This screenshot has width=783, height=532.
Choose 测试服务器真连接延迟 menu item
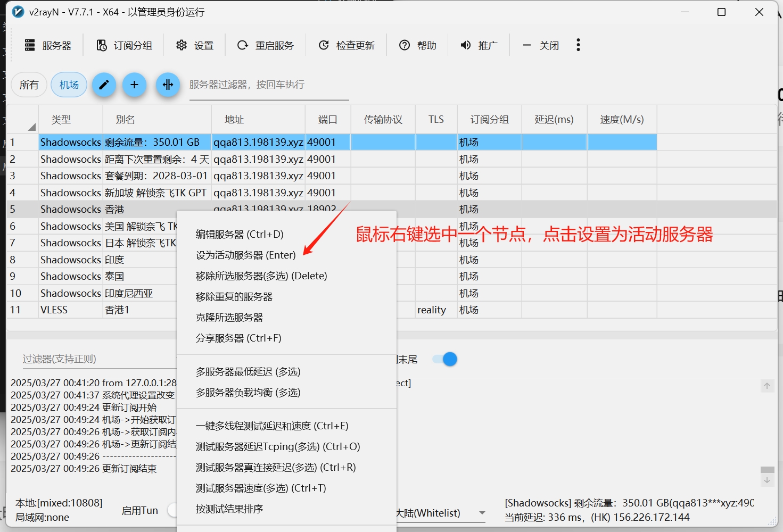[x=286, y=467]
